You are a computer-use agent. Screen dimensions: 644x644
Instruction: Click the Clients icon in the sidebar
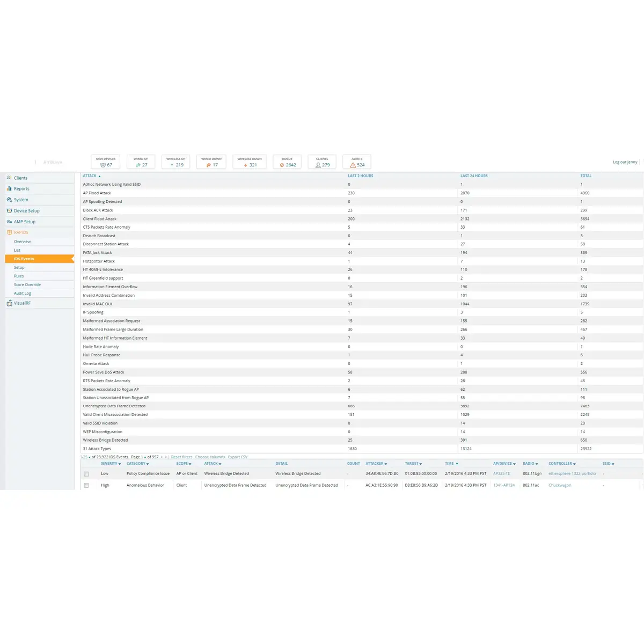click(x=9, y=178)
